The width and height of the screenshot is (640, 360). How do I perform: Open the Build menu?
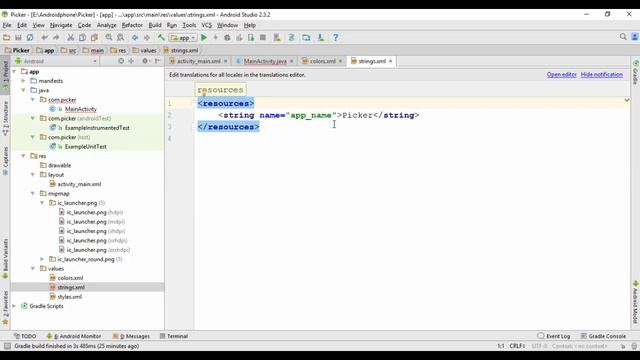155,25
